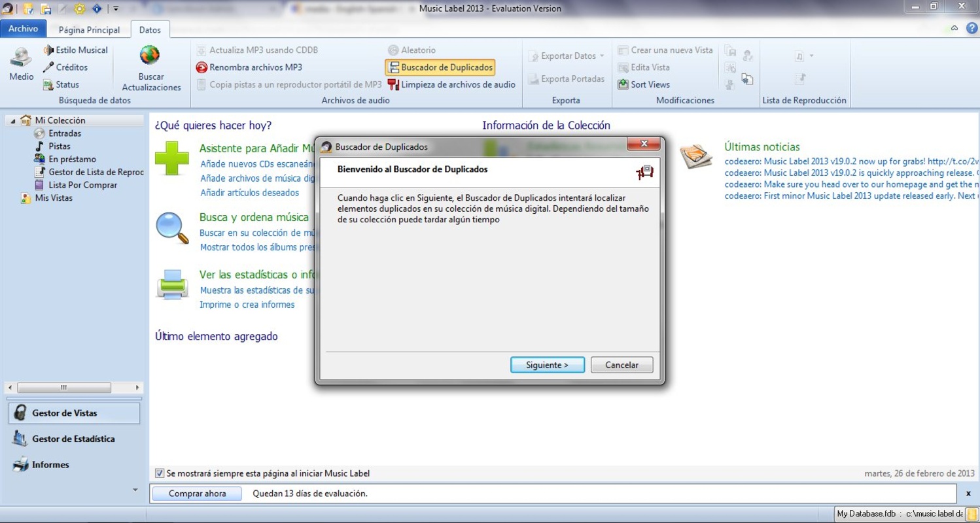
Task: Click the blue info diamond in quick access toolbar
Action: [x=97, y=9]
